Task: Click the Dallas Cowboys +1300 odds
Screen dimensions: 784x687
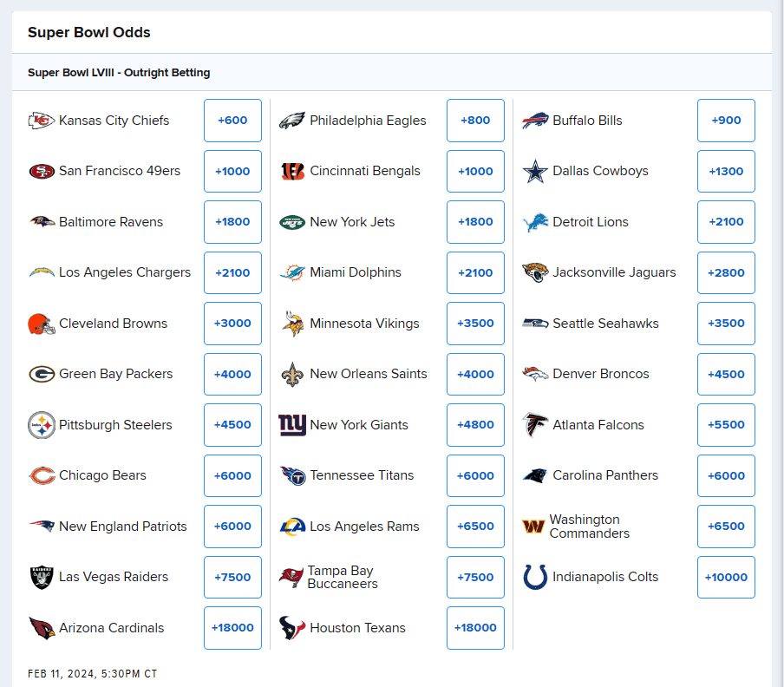Action: pos(726,172)
